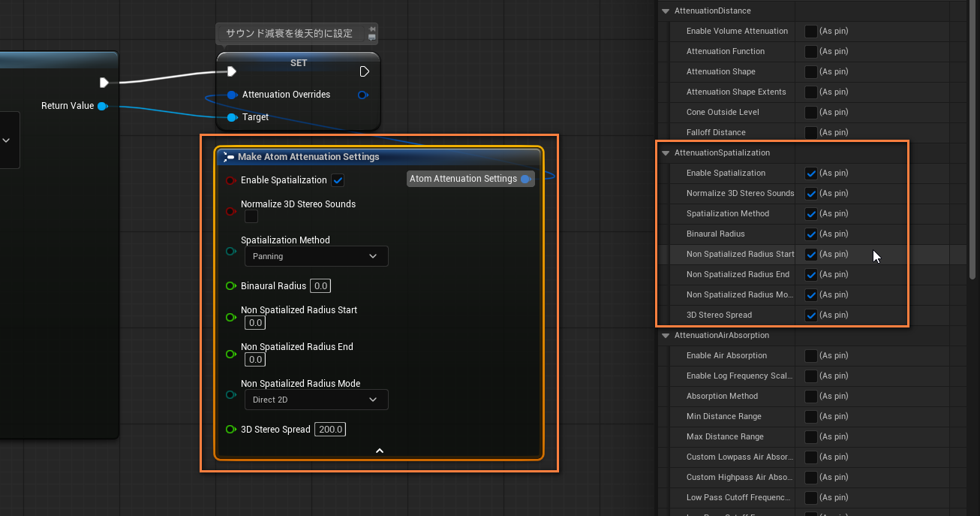Image resolution: width=980 pixels, height=516 pixels.
Task: Uncheck Enable Spatialization As pin in details
Action: click(811, 173)
